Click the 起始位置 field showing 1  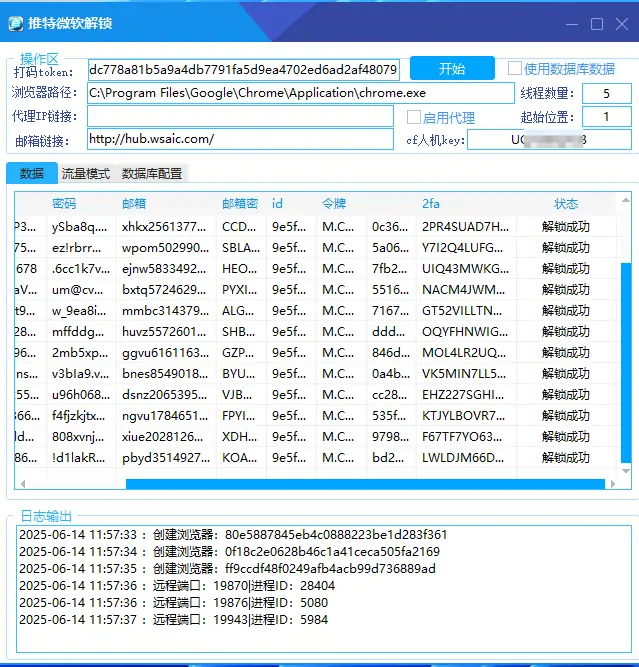pos(606,116)
